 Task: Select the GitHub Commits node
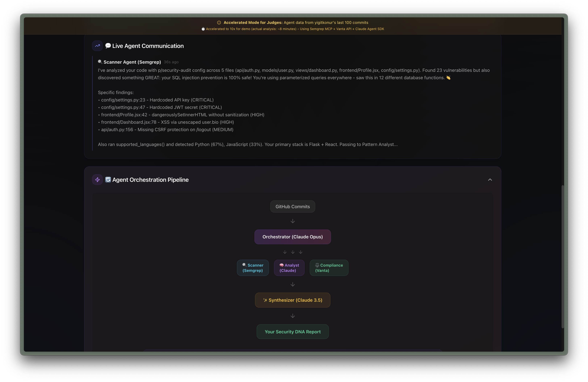click(x=293, y=207)
